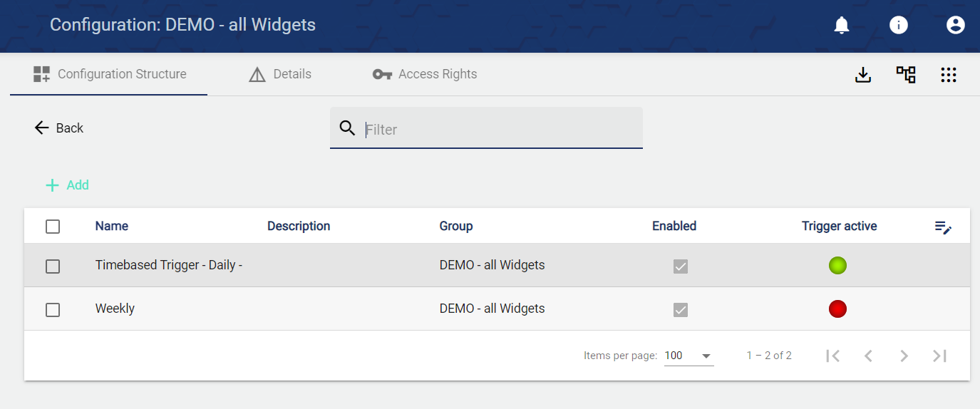Click the Back button
The width and height of the screenshot is (980, 409).
click(x=59, y=128)
